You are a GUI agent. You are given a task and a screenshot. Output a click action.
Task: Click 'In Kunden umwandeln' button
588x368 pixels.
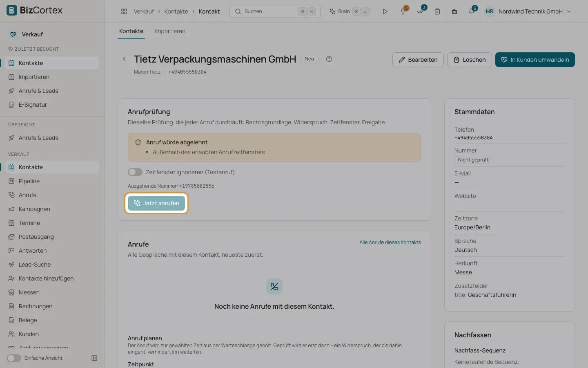coord(535,60)
